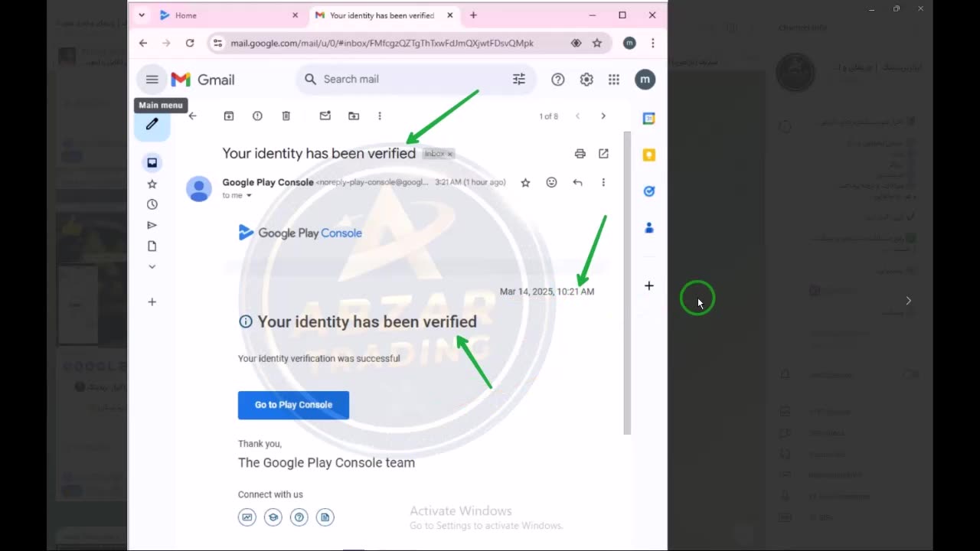
Task: Open Chrome profile 'm' button
Action: pos(629,44)
